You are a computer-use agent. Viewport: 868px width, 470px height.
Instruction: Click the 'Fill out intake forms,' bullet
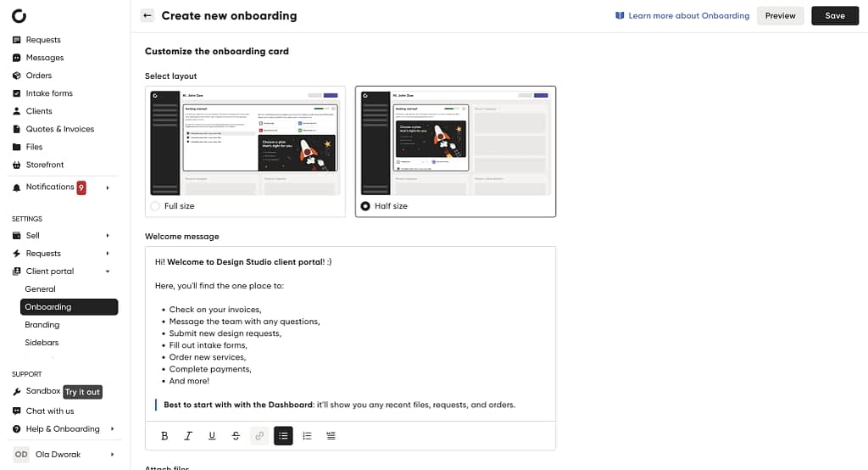click(x=209, y=345)
